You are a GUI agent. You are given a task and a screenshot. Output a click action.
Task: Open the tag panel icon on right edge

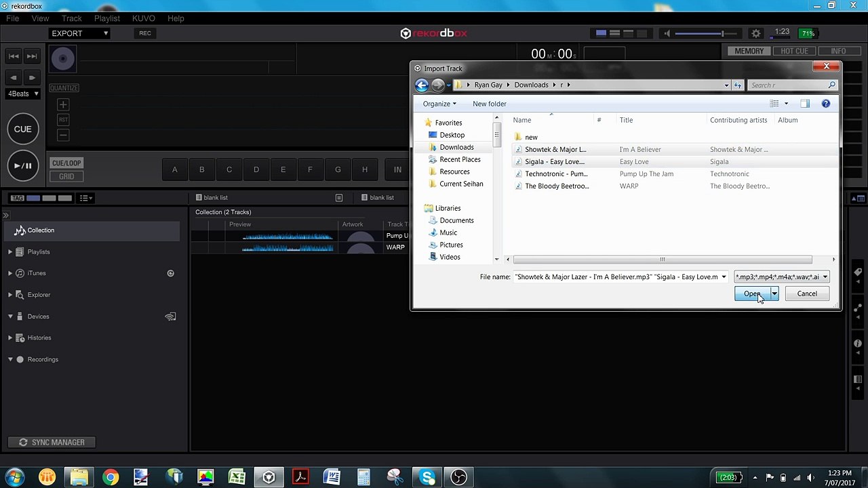tap(859, 272)
